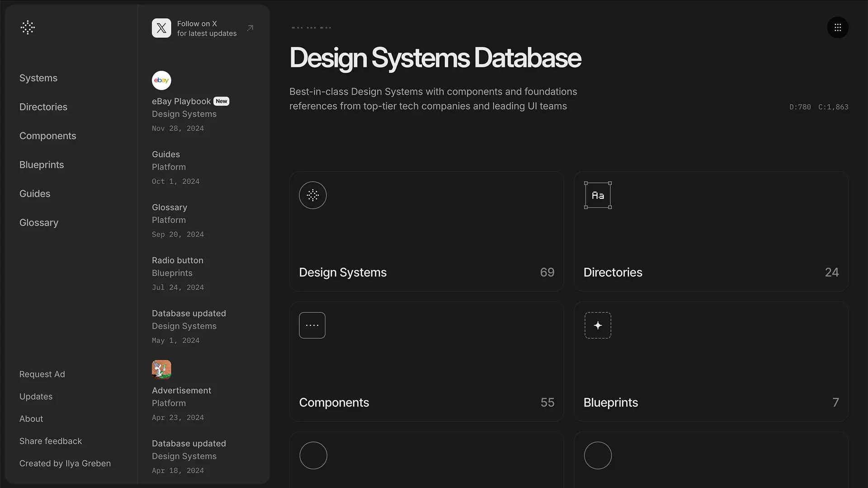
Task: Open Systems in the sidebar navigation
Action: [x=38, y=78]
